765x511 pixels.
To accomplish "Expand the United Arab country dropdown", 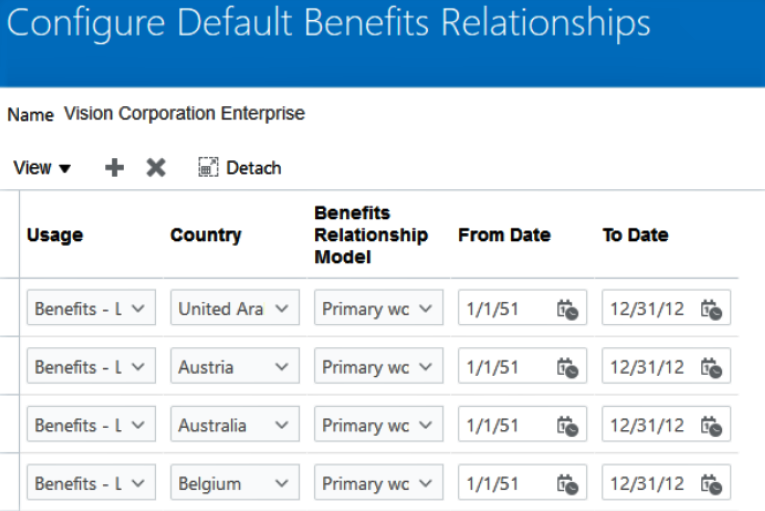I will [282, 310].
